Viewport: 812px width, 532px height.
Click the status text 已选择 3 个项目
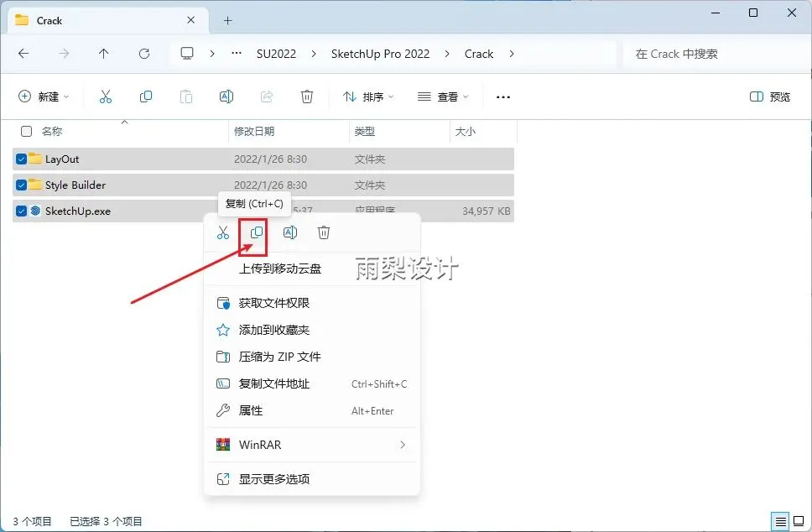pos(107,521)
